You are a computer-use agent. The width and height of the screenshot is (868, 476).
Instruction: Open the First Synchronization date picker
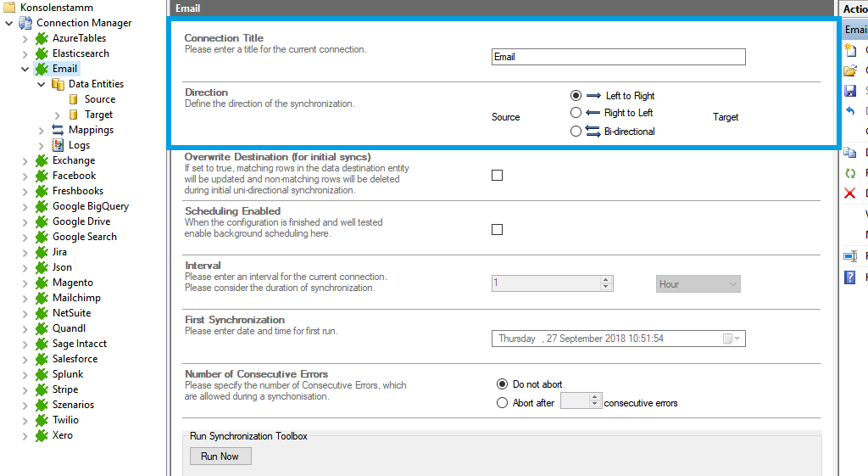[732, 339]
